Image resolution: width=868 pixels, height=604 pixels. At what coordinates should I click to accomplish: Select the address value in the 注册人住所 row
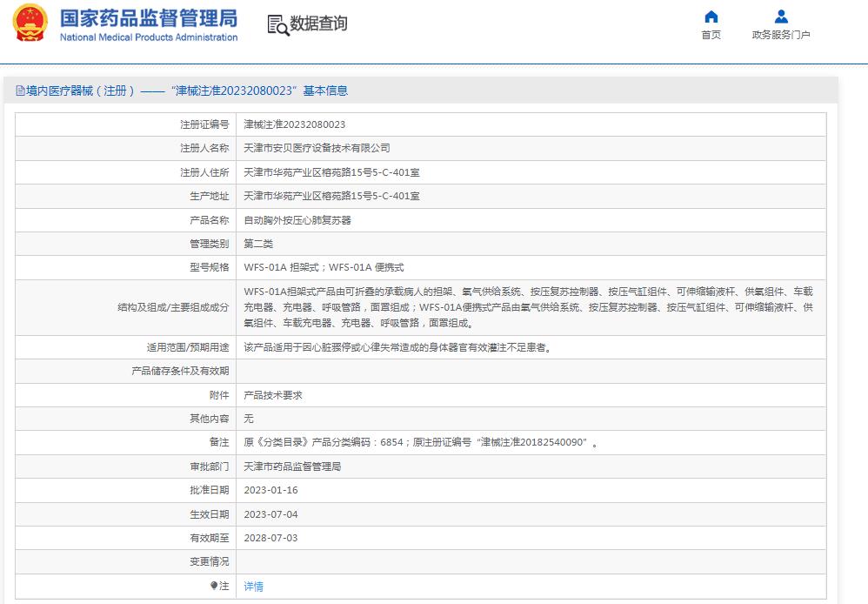(x=331, y=172)
